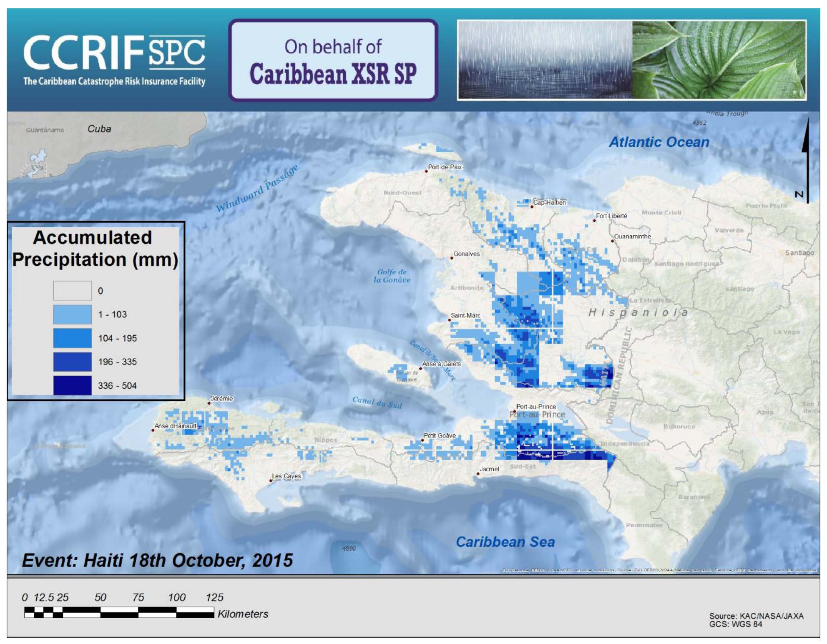Click the 'Santiago' city label in Dominican Republic
The height and width of the screenshot is (644, 827).
click(799, 253)
